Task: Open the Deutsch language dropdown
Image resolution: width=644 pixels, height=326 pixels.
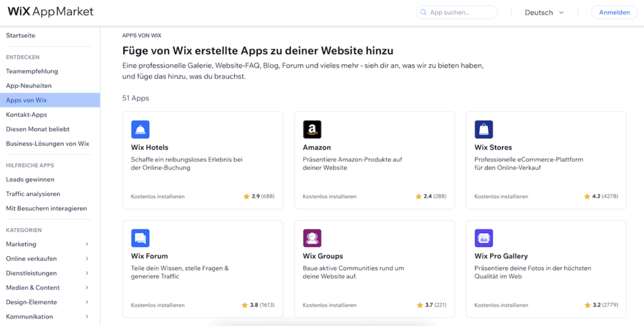Action: tap(544, 13)
